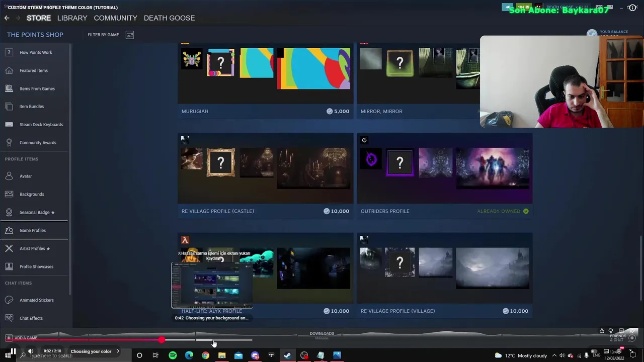Pause the video playback
The width and height of the screenshot is (644, 362).
pyautogui.click(x=13, y=351)
